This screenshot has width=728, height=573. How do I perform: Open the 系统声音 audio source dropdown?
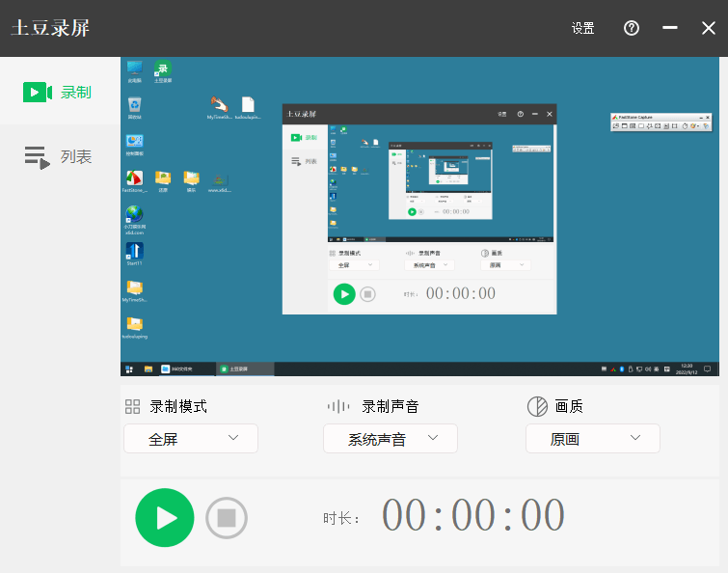(x=391, y=439)
